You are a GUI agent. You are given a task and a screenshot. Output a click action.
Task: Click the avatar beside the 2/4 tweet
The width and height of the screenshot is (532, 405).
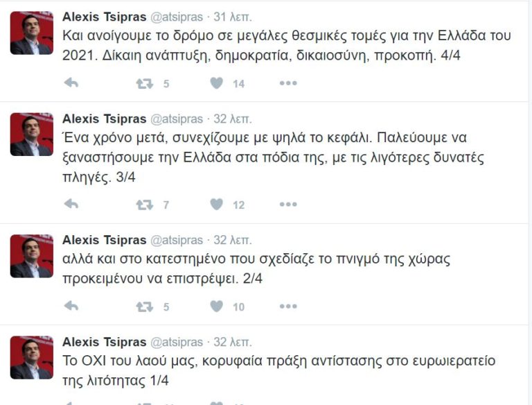(x=31, y=256)
